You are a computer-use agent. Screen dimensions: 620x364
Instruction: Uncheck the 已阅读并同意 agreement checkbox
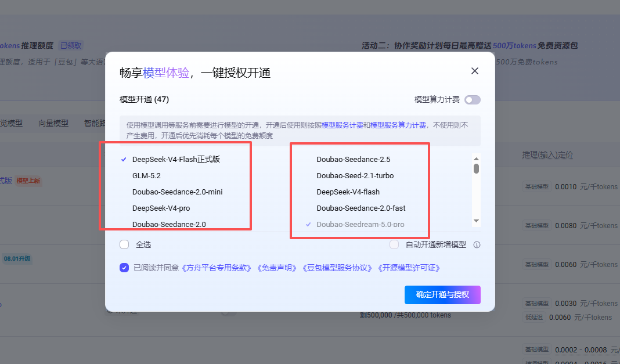[x=124, y=268]
